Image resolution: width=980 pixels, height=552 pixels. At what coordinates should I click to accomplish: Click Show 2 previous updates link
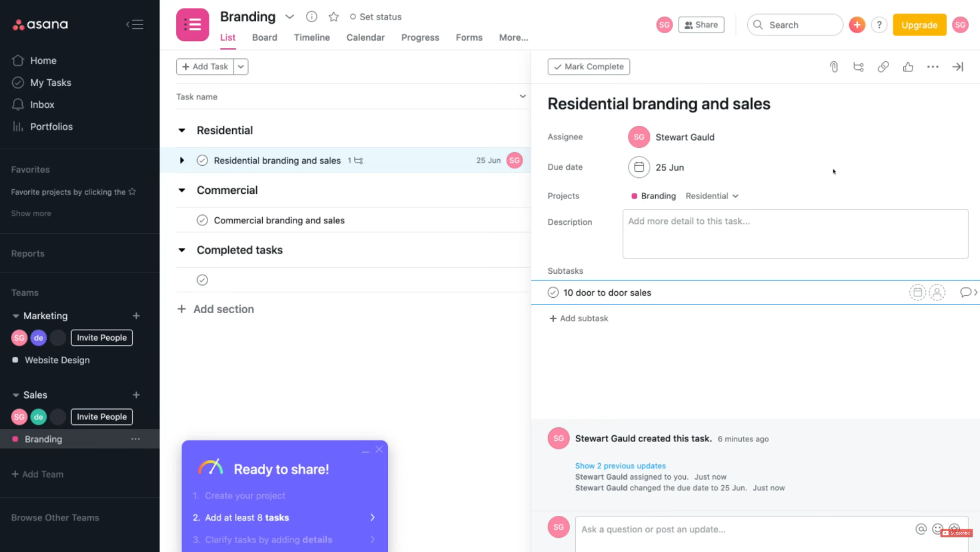(620, 466)
